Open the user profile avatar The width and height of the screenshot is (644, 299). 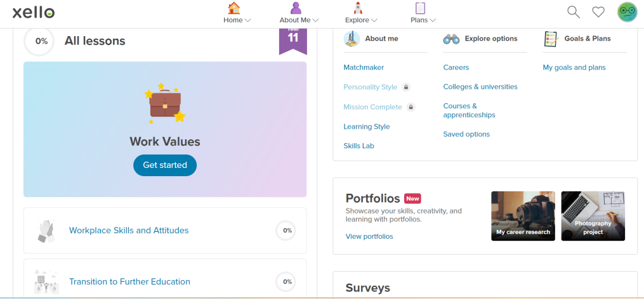627,12
